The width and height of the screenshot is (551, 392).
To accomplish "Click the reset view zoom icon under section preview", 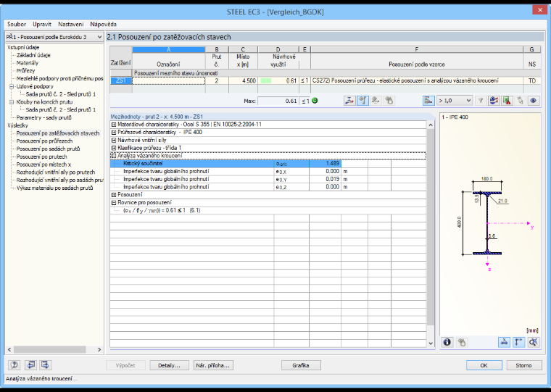I will coord(534,342).
